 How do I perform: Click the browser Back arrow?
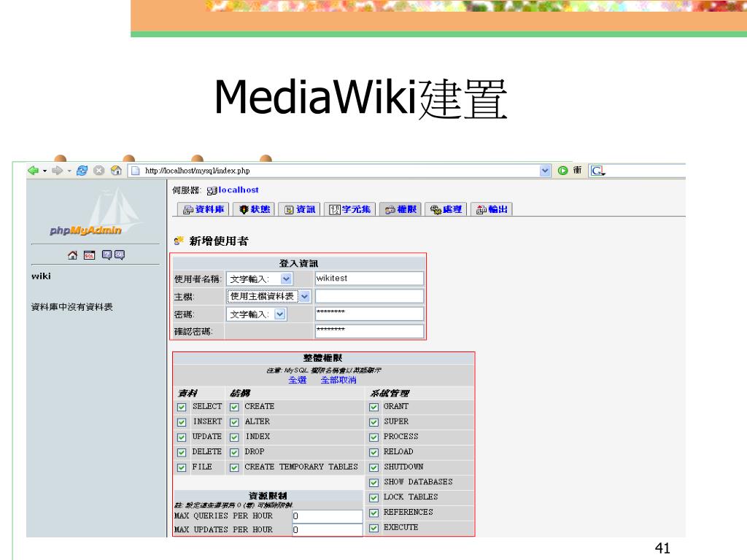pos(33,171)
